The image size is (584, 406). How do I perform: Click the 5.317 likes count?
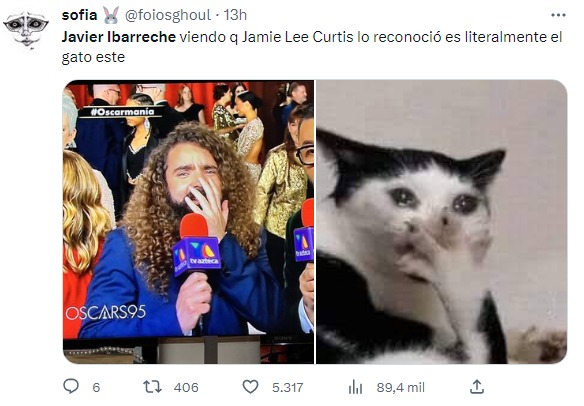287,387
